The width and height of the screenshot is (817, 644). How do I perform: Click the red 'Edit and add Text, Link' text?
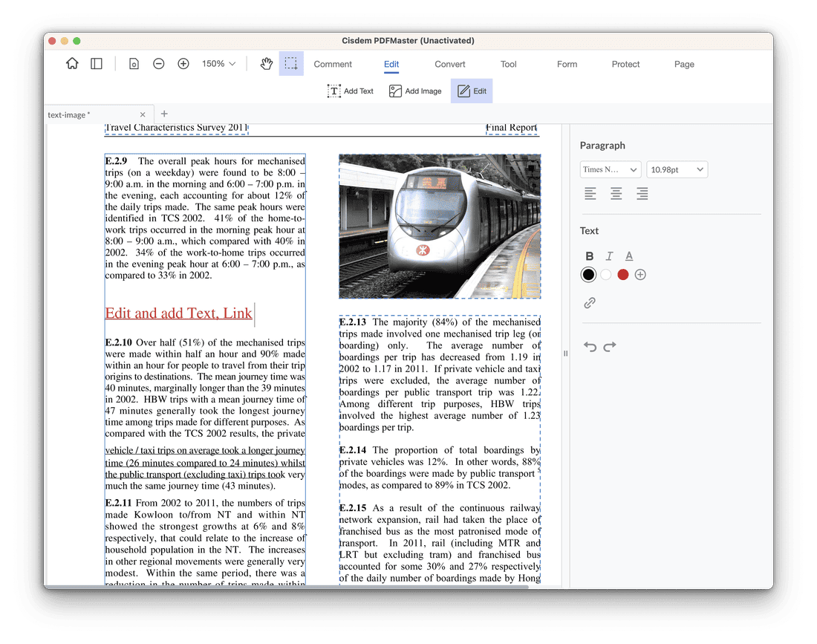point(179,313)
